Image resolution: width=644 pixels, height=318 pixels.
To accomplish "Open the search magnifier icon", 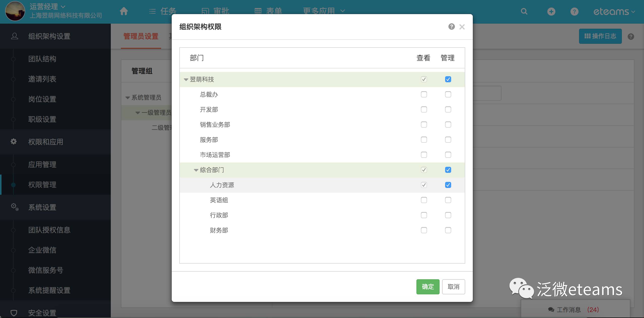I will (x=524, y=12).
